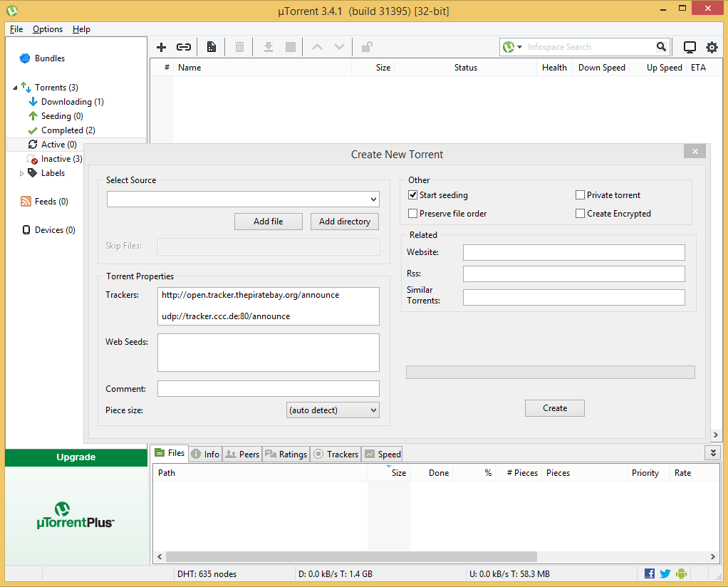This screenshot has height=587, width=728.
Task: Click the Infospace Search field
Action: pyautogui.click(x=590, y=47)
